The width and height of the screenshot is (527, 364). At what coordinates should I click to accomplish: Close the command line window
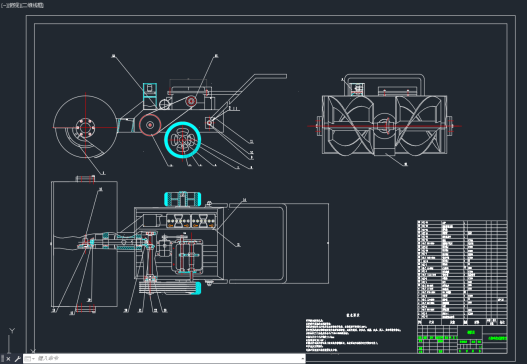(x=9, y=359)
